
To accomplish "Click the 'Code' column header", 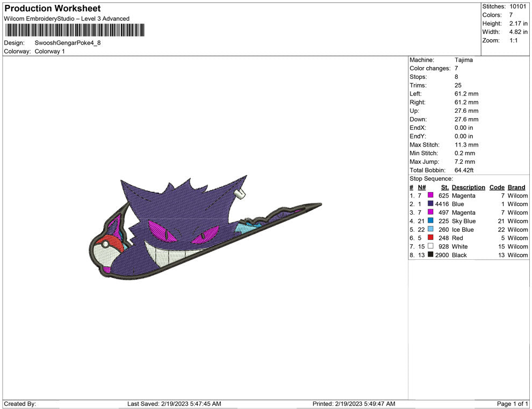I will 497,187.
